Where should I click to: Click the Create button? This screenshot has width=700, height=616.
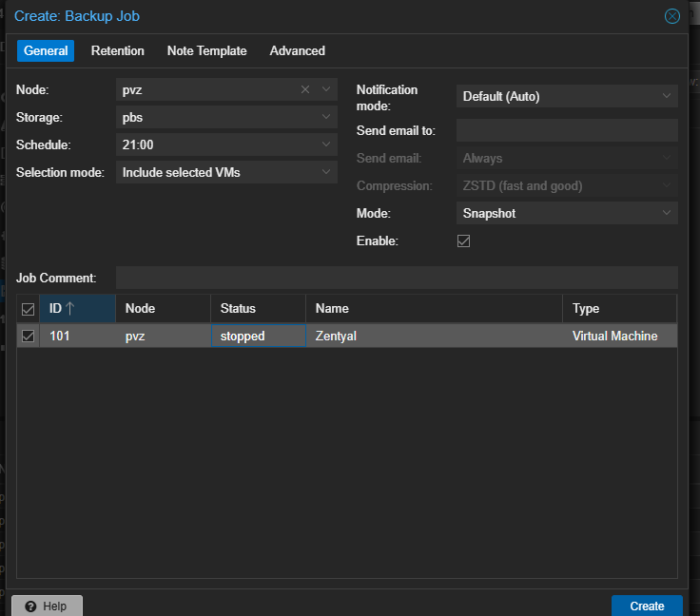646,605
